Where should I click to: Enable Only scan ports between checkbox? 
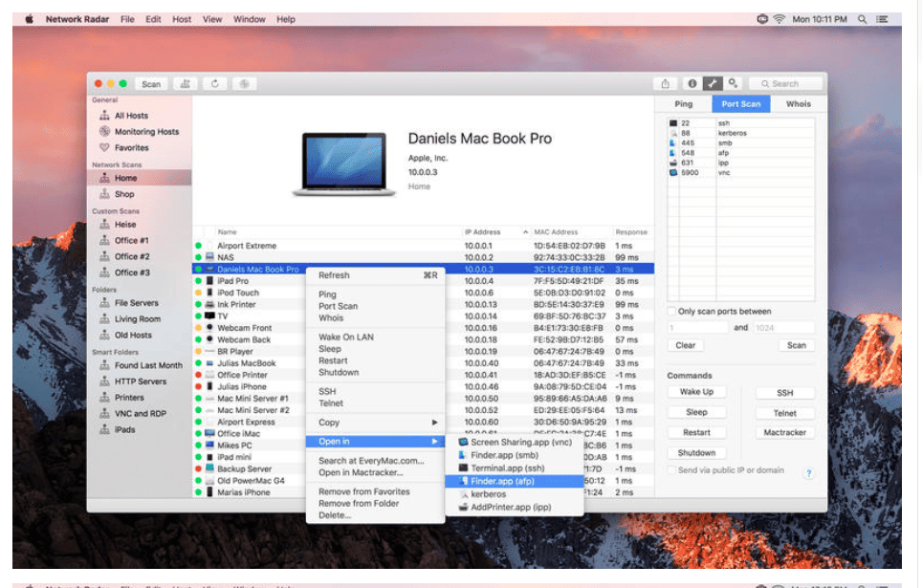click(671, 311)
